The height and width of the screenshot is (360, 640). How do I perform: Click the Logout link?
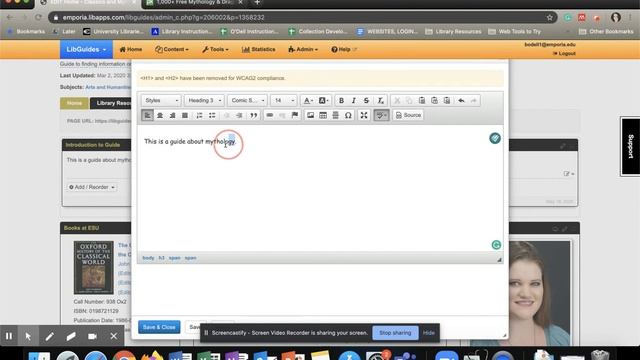point(564,53)
